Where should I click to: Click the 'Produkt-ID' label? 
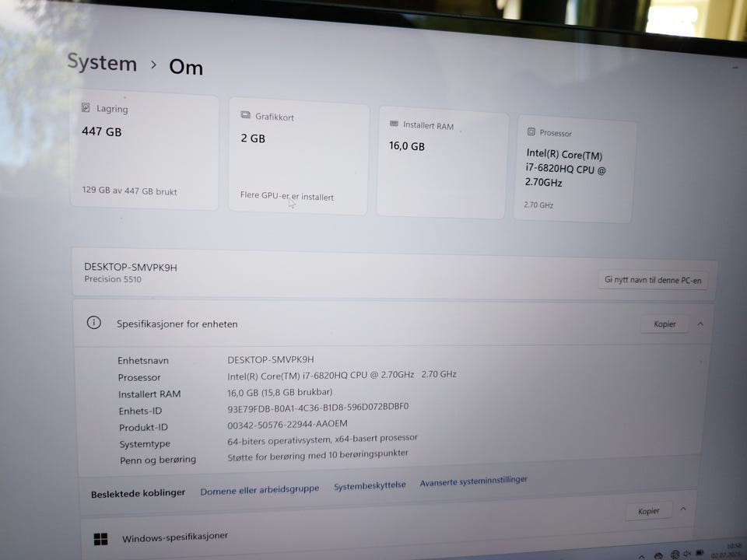tap(143, 427)
